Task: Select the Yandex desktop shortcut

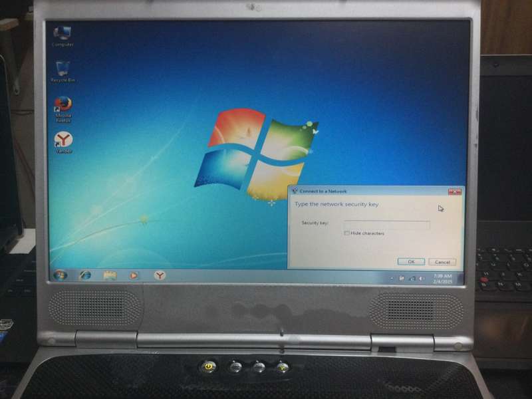Action: 63,142
